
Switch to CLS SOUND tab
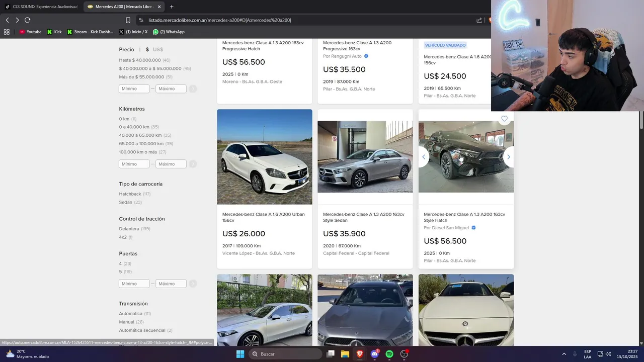tap(41, 7)
